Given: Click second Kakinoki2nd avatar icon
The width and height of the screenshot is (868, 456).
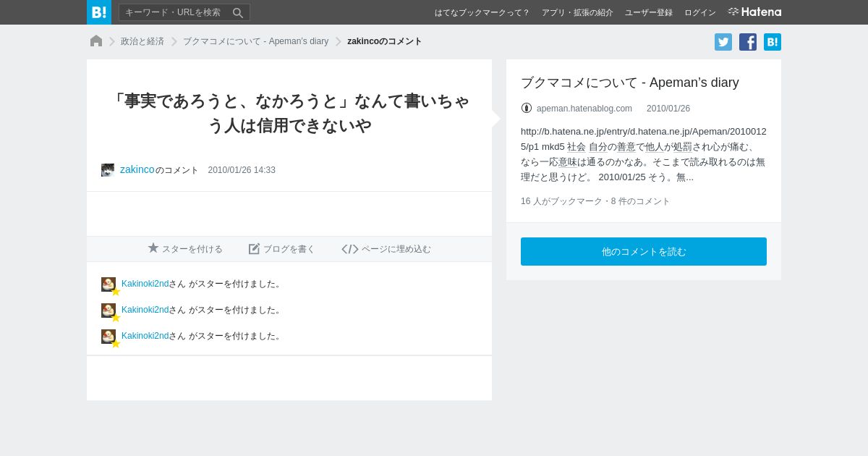Looking at the screenshot, I should [109, 311].
